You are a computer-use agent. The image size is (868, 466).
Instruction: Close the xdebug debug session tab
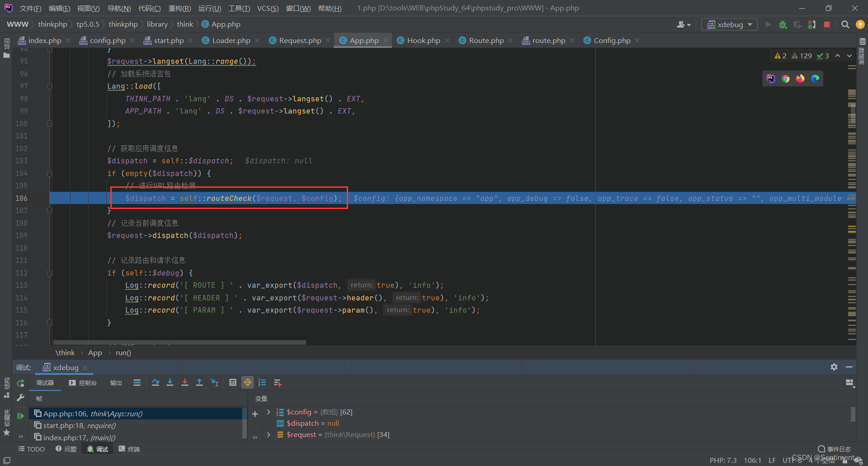(85, 367)
